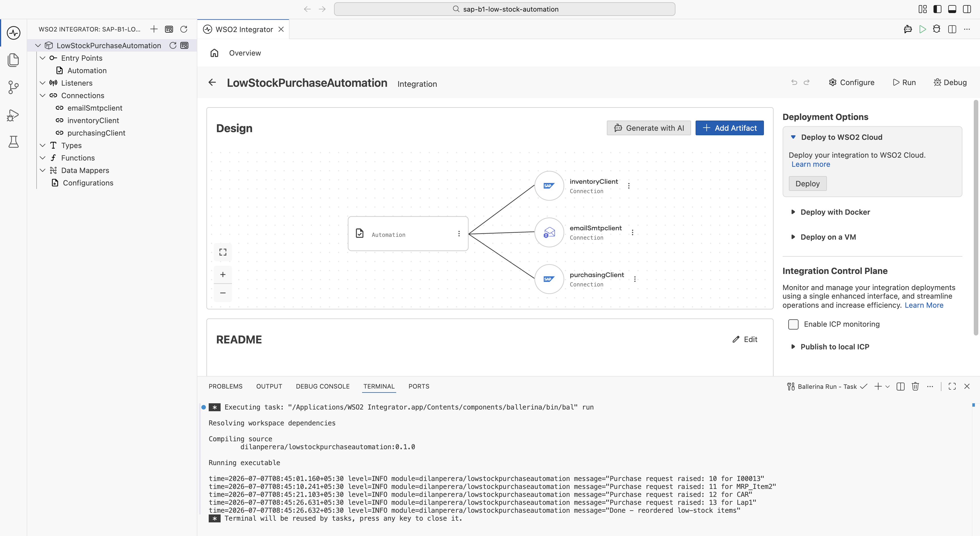Click fit-to-screen icon in design canvas
The height and width of the screenshot is (536, 980).
pos(223,252)
